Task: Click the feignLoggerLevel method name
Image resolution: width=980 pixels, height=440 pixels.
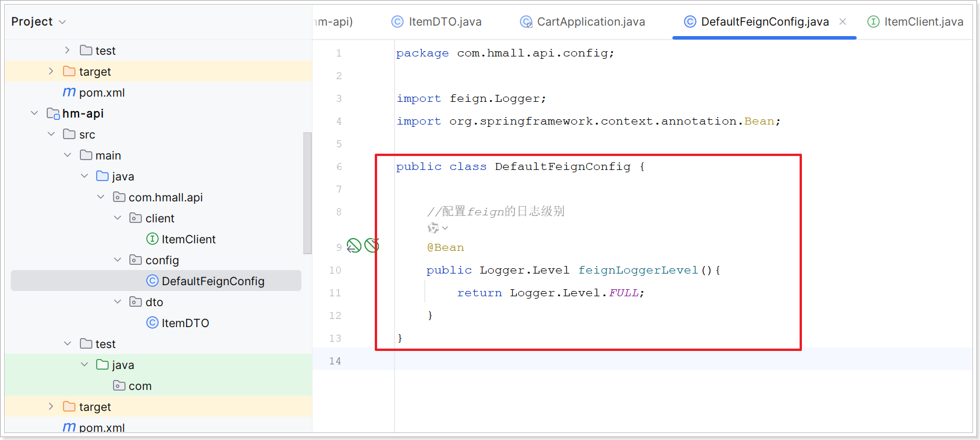Action: tap(638, 270)
